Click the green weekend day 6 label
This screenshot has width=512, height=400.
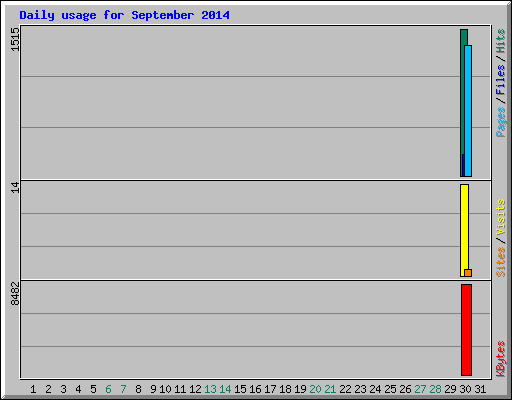[108, 389]
